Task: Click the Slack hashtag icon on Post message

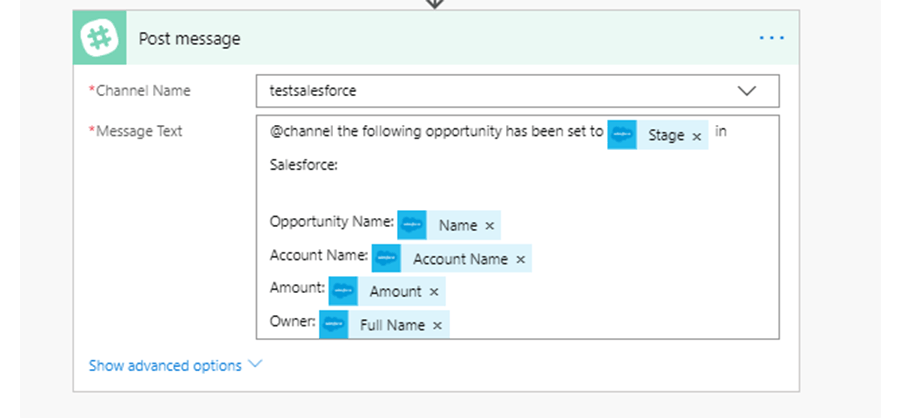Action: 99,38
